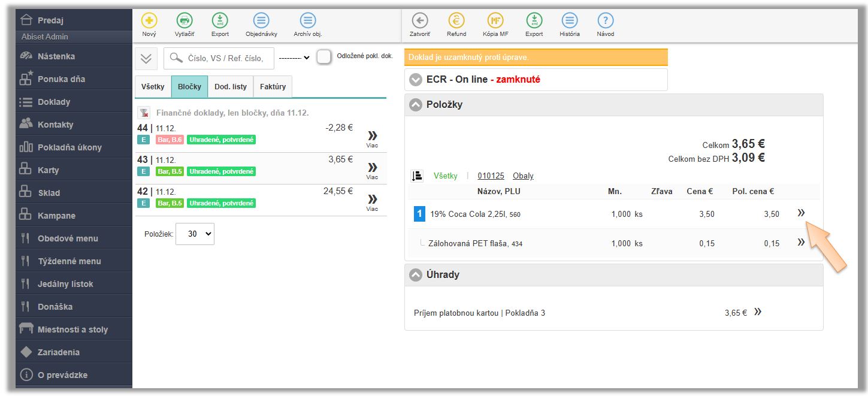The image size is (868, 396).
Task: Click the Číslo, VS / Ref. číslo search field
Action: 225,58
